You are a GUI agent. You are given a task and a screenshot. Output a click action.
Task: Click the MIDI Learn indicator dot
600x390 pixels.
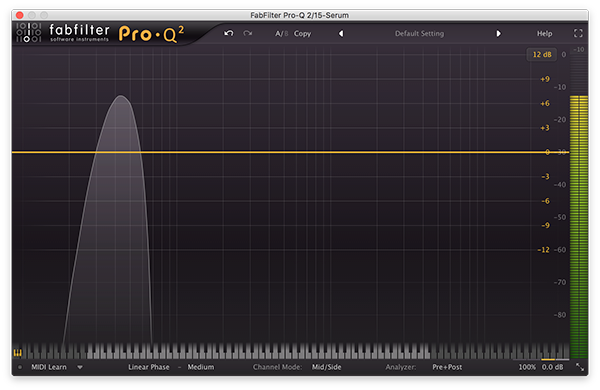point(20,367)
